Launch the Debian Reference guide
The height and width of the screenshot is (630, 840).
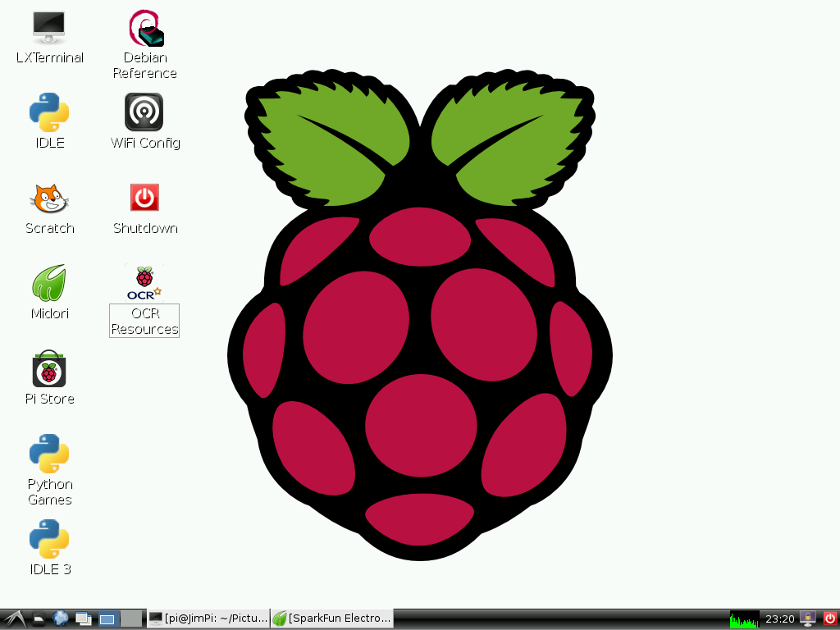144,33
